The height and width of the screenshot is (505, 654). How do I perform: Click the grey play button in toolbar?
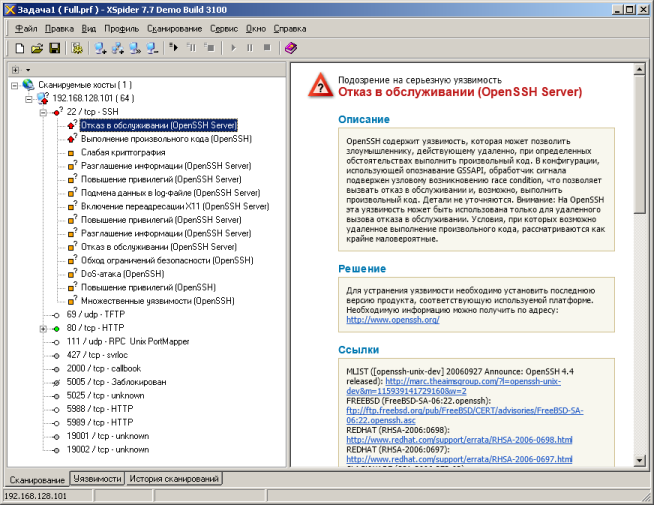(x=233, y=48)
